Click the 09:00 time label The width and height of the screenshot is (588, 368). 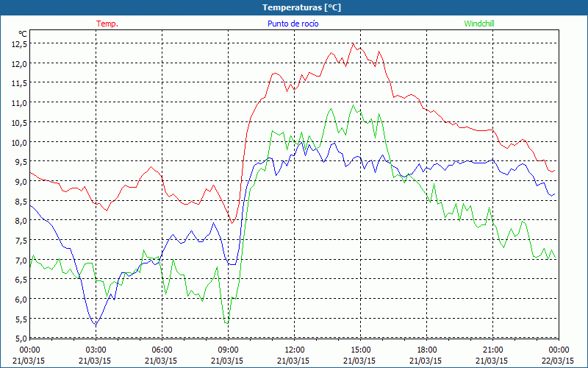tap(228, 350)
